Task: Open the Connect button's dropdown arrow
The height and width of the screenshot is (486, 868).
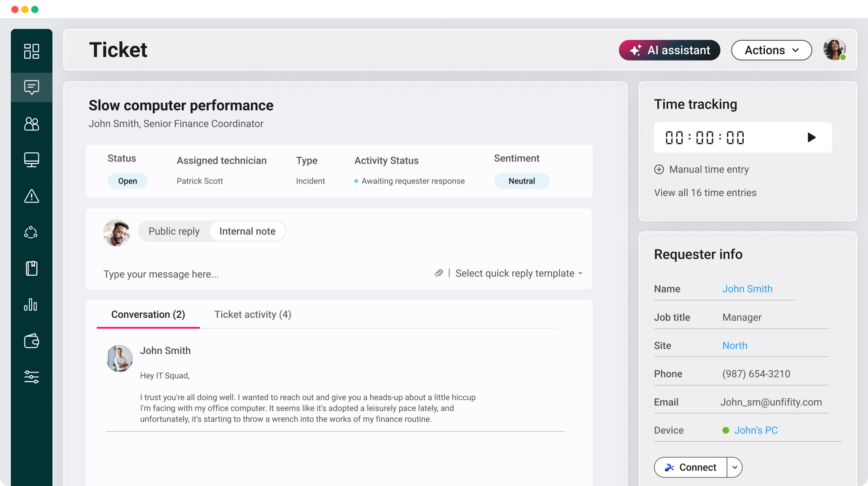Action: (734, 467)
